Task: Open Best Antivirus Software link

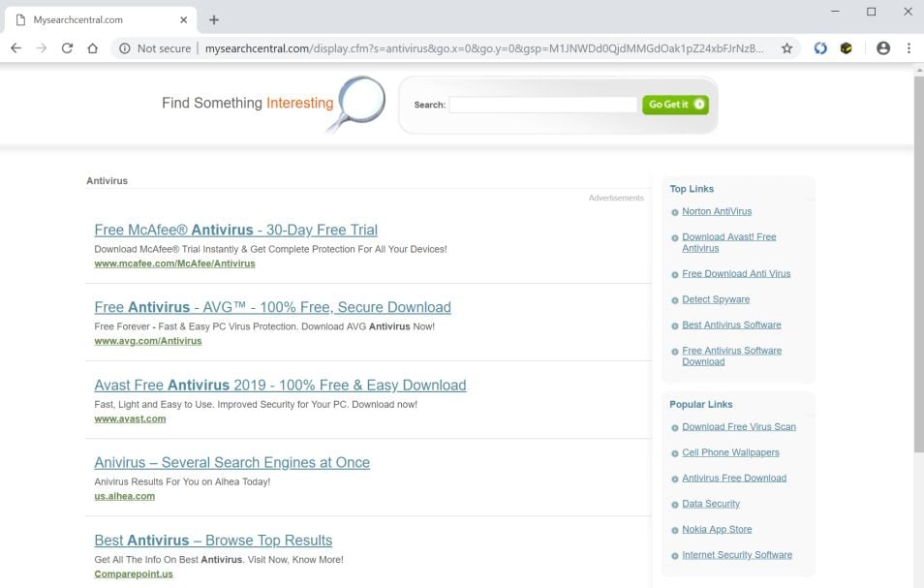Action: (731, 325)
